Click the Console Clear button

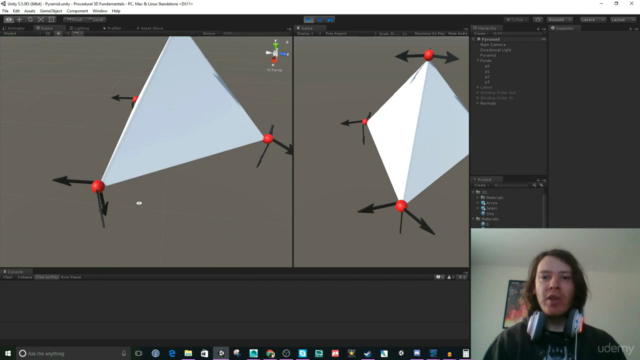tap(8, 277)
